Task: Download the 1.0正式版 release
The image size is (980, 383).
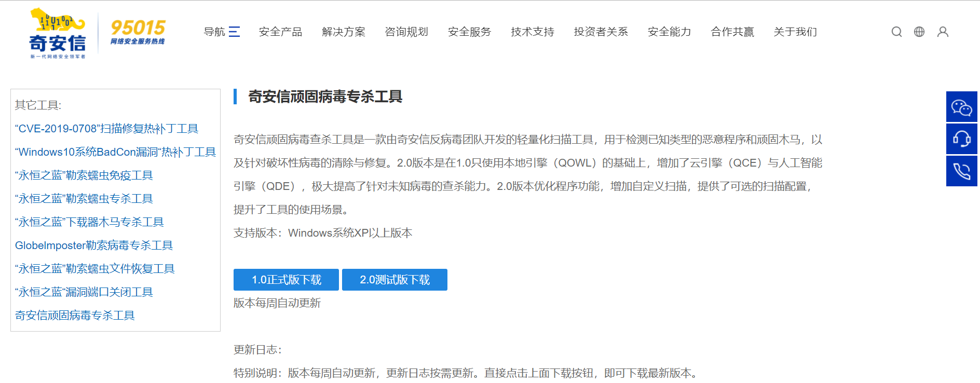Action: pos(286,280)
